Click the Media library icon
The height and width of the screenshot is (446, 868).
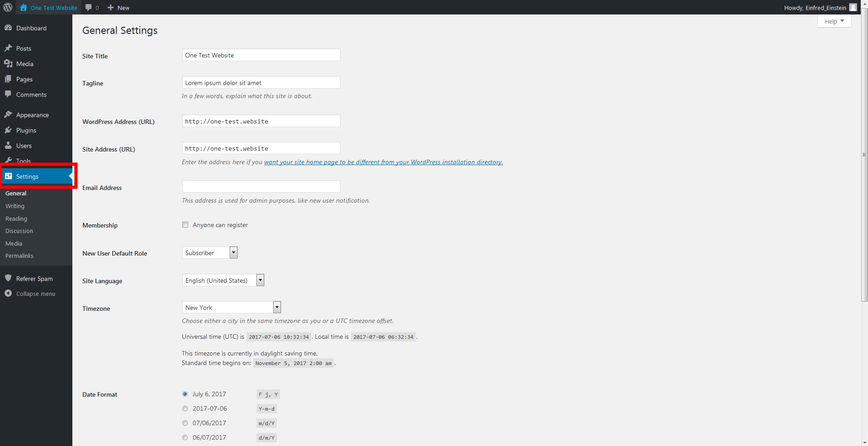pos(9,63)
